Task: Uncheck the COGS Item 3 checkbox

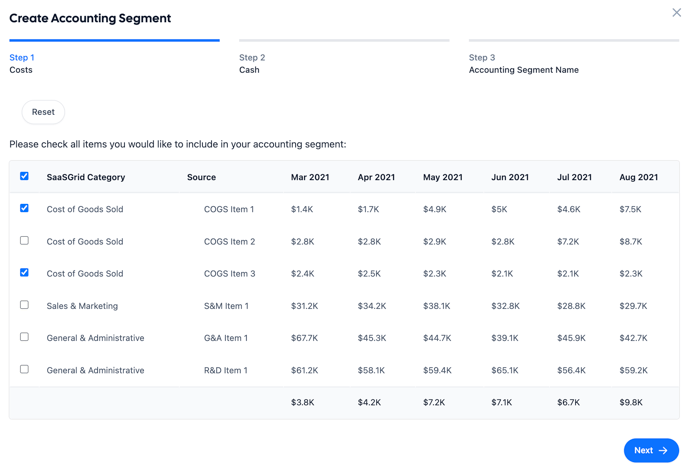Action: (24, 272)
